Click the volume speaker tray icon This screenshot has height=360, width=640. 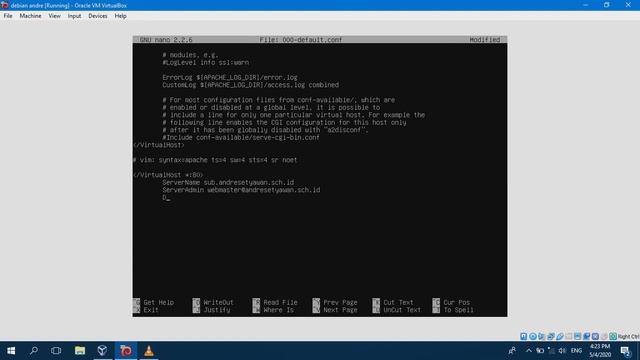pos(562,351)
